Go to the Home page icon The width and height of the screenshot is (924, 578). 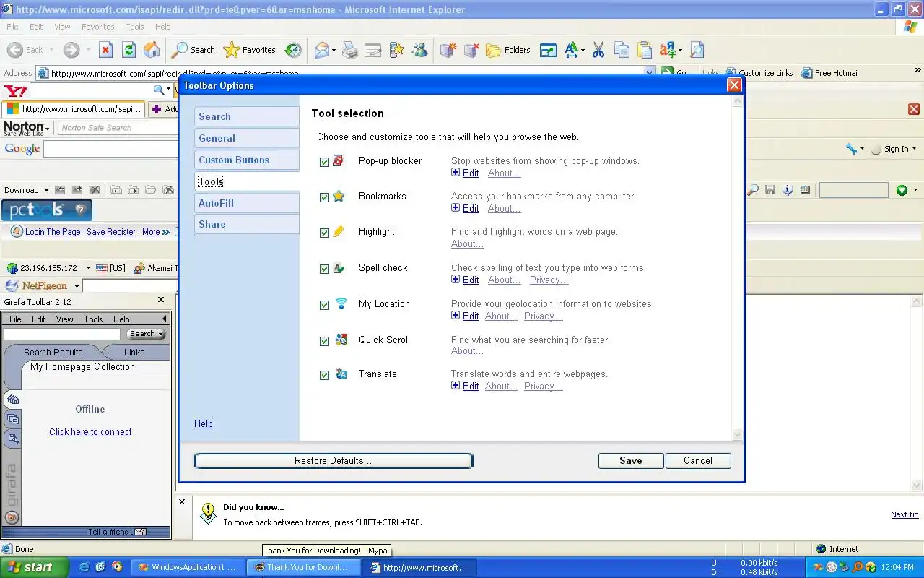pos(152,50)
